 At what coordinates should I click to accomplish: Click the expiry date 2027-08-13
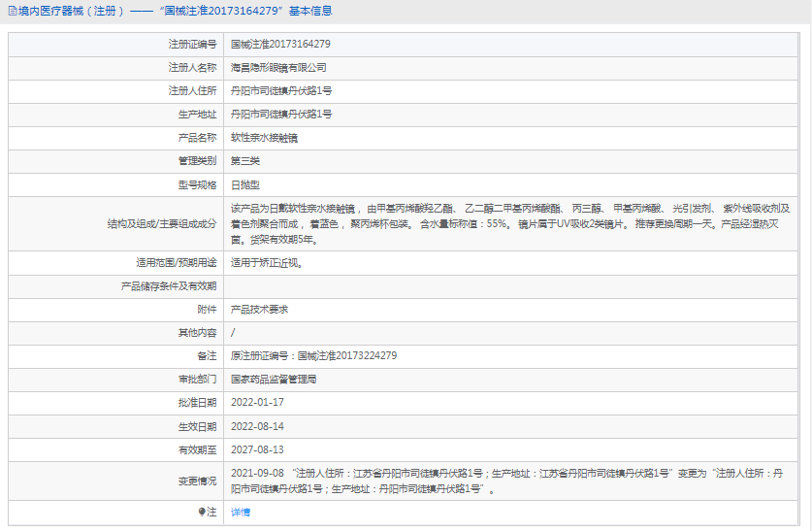tap(257, 449)
